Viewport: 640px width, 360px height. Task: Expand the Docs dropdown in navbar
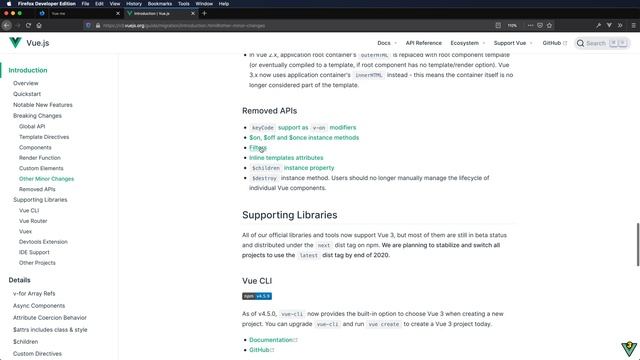tap(387, 43)
